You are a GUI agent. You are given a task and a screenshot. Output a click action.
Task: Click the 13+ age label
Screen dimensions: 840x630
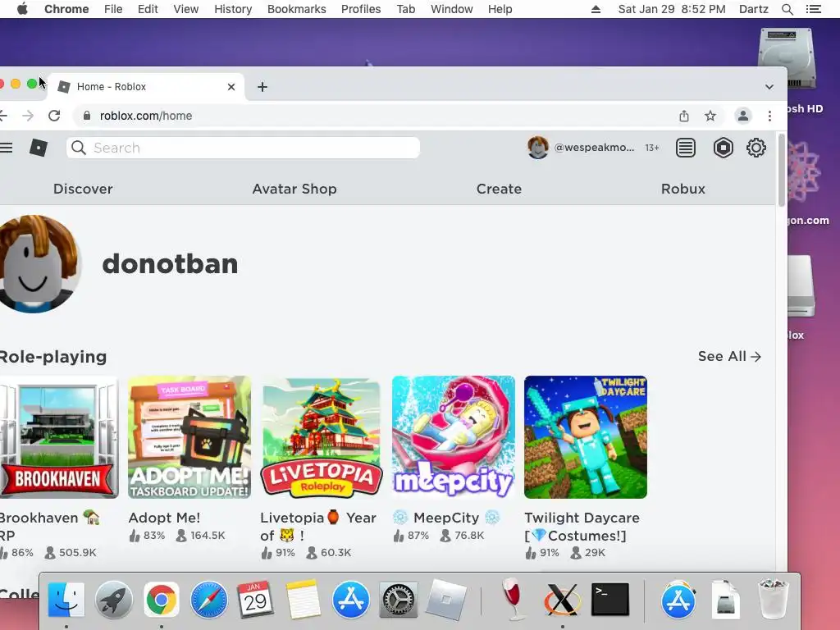652,148
